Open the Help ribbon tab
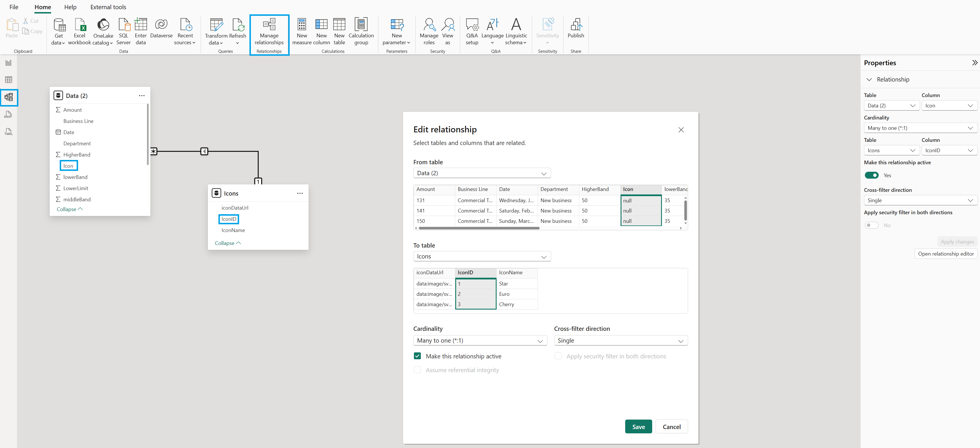This screenshot has width=980, height=448. pyautogui.click(x=70, y=7)
